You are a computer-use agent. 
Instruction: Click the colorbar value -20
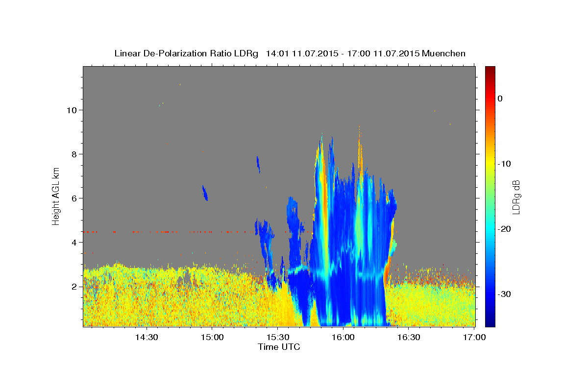pos(504,229)
